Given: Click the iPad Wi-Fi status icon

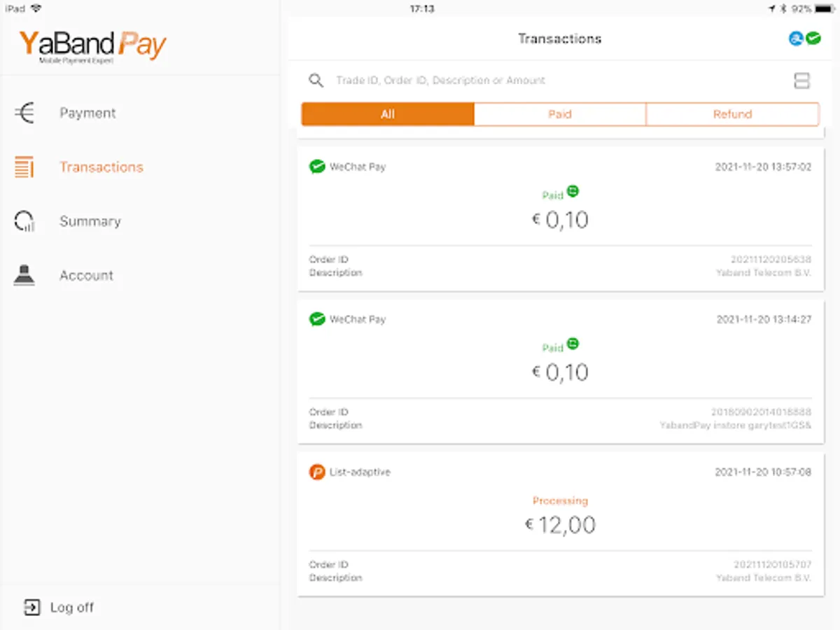Looking at the screenshot, I should pos(36,8).
